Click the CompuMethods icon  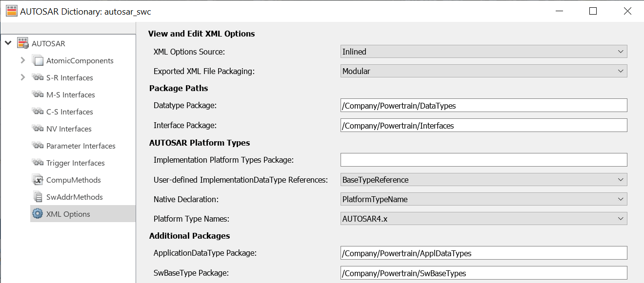pos(38,180)
